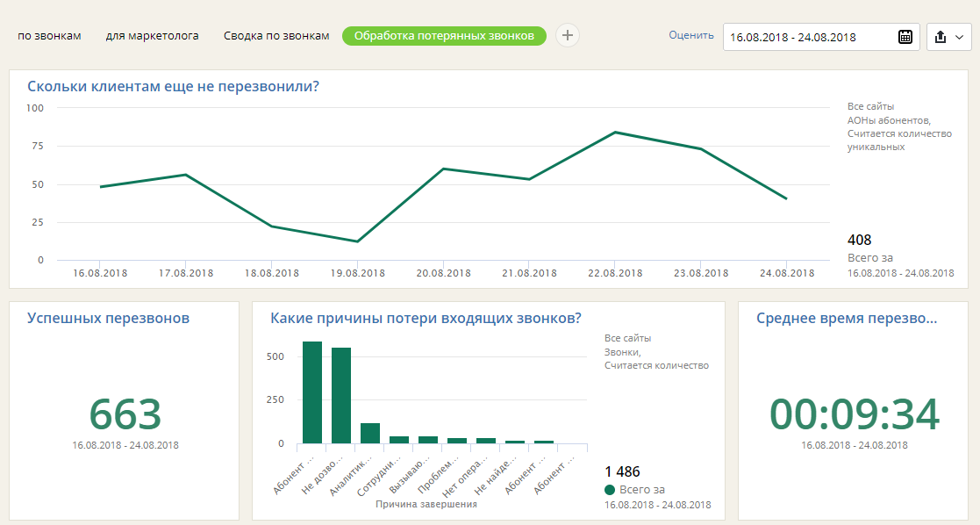980x525 pixels.
Task: Click the green legend dot beside "Всего за"
Action: tap(610, 489)
